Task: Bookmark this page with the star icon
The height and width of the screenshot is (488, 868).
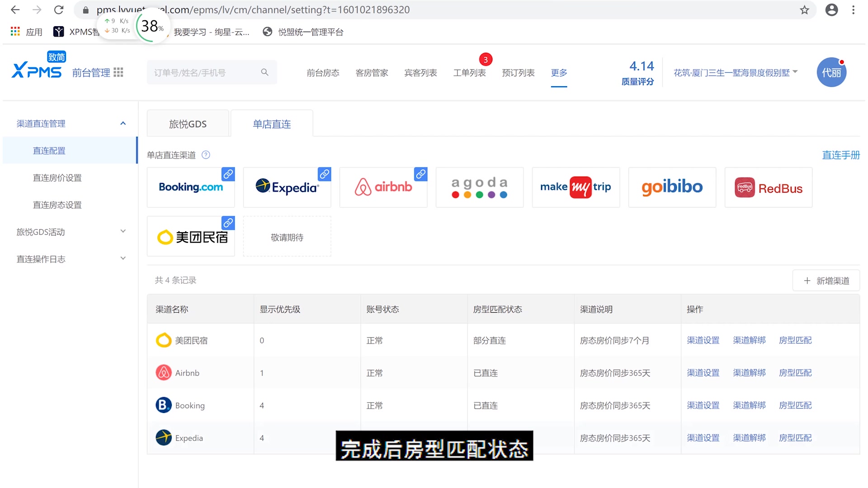Action: pos(804,10)
